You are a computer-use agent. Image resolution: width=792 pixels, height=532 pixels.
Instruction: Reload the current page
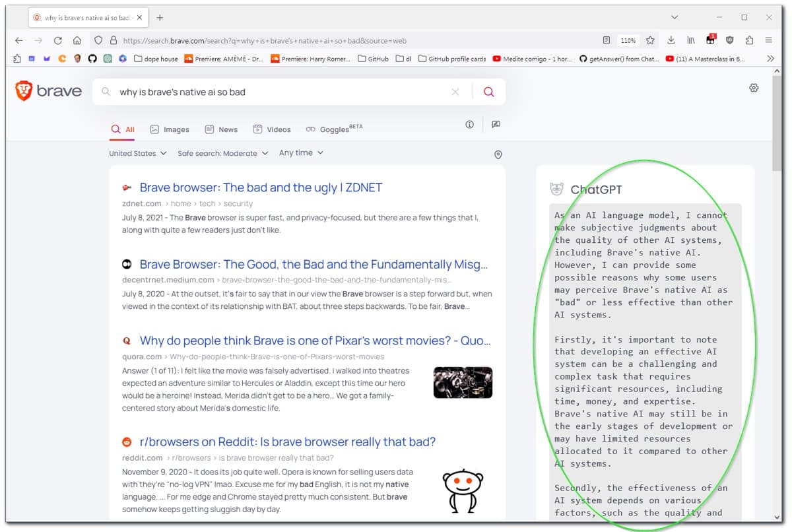[x=57, y=40]
